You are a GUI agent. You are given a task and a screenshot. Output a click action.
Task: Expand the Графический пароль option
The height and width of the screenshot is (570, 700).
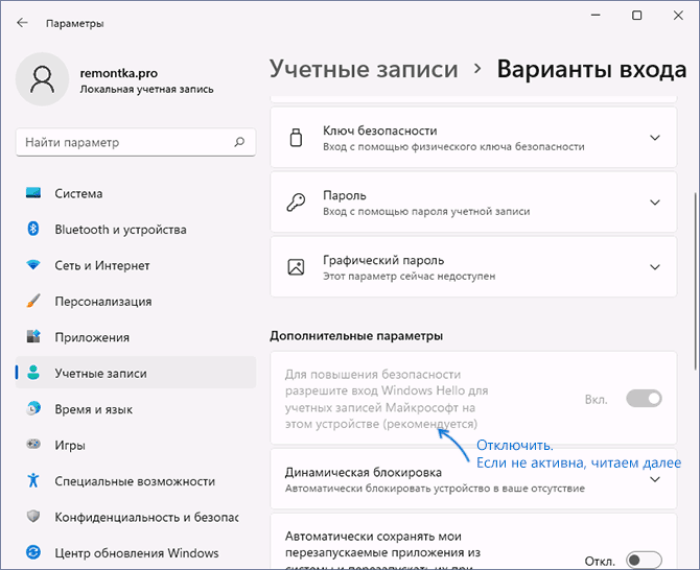(x=654, y=267)
